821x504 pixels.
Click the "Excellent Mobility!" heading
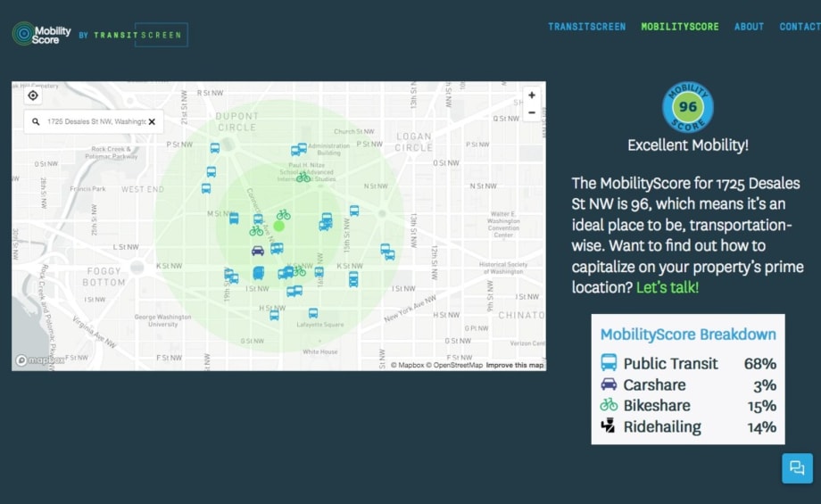[687, 145]
